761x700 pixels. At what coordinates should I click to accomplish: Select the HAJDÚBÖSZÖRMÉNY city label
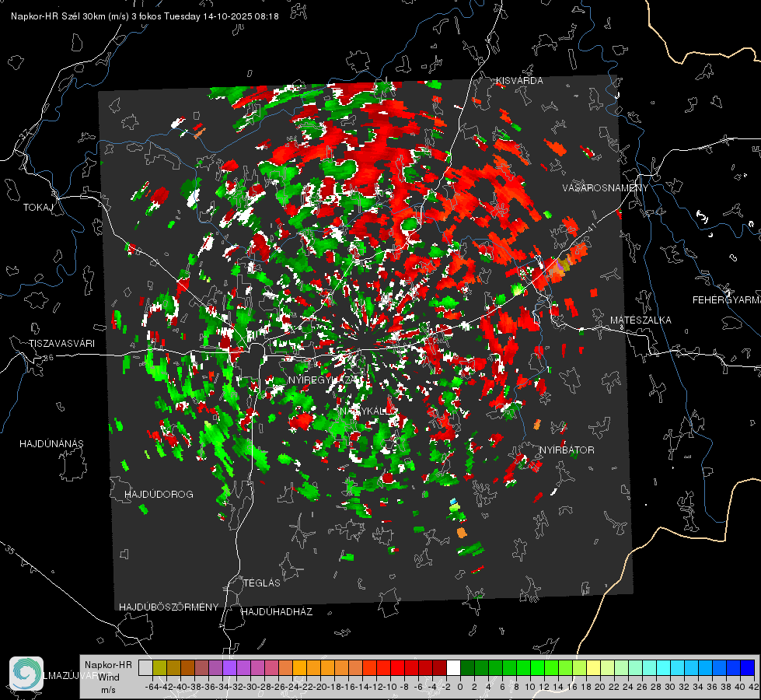click(169, 607)
